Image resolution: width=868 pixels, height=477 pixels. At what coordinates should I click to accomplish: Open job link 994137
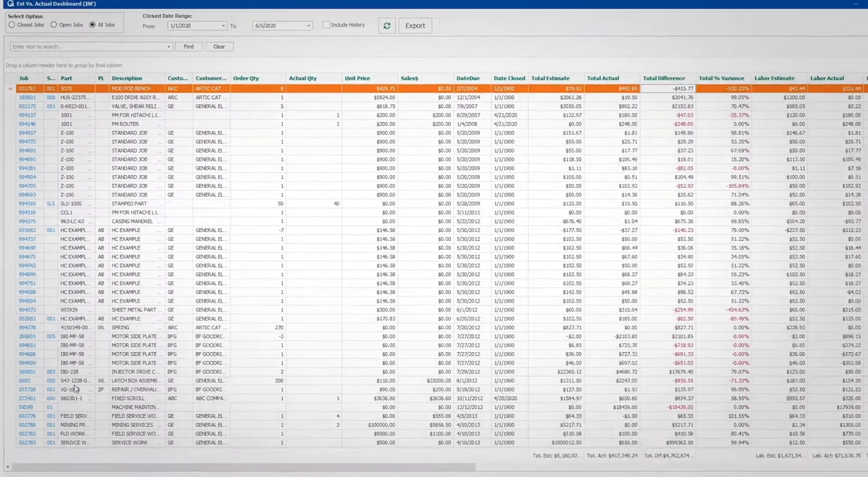tap(26, 115)
